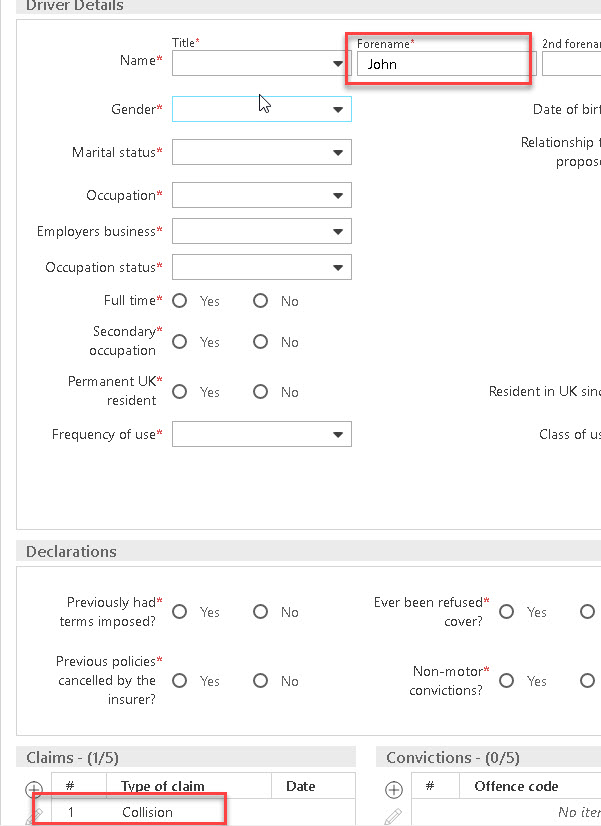
Task: Open the Occupation dropdown list
Action: 262,195
